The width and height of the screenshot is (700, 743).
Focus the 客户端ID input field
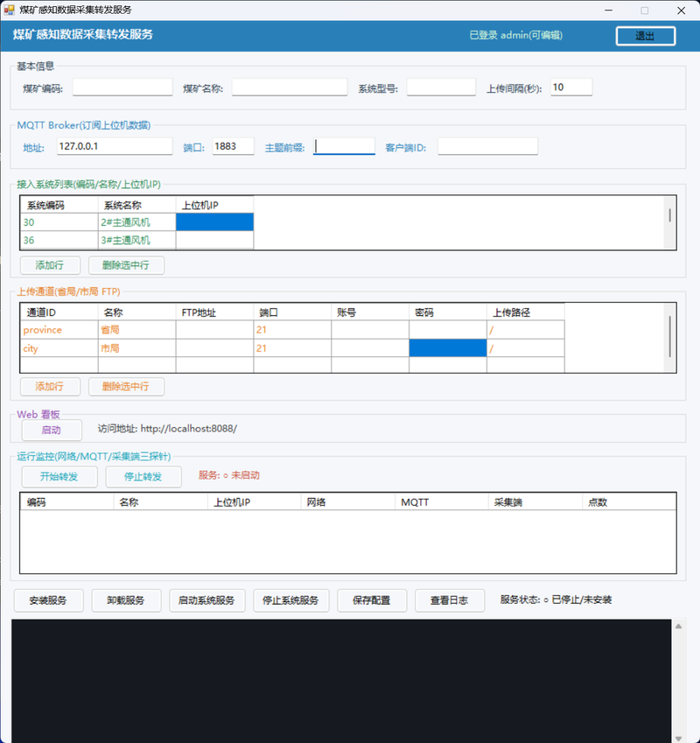[x=488, y=146]
